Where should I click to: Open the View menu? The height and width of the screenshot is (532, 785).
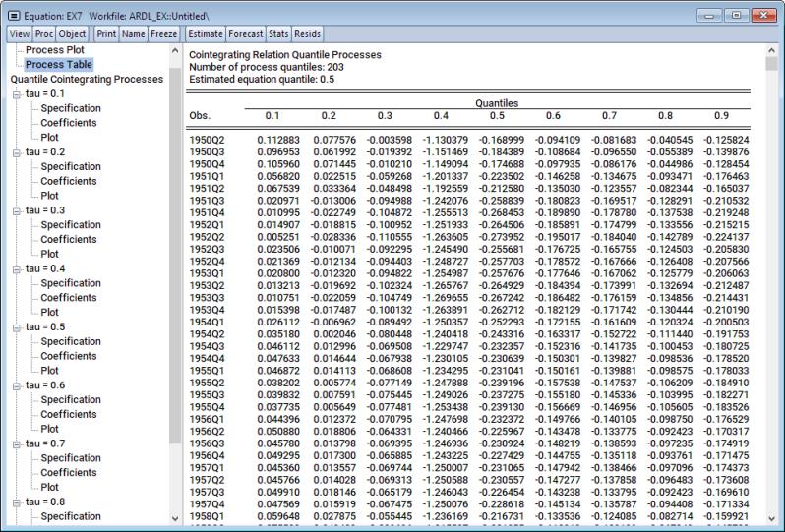[19, 32]
